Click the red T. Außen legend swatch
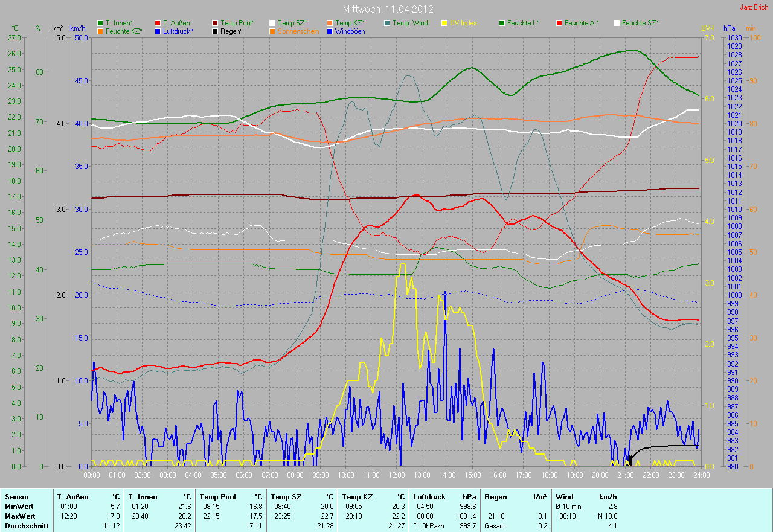This screenshot has height=532, width=773. click(158, 23)
